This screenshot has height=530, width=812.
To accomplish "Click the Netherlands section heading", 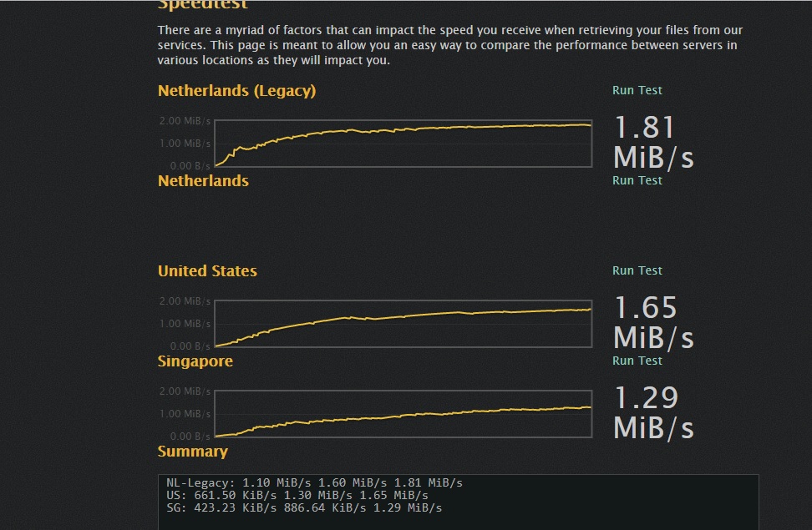I will [x=203, y=181].
